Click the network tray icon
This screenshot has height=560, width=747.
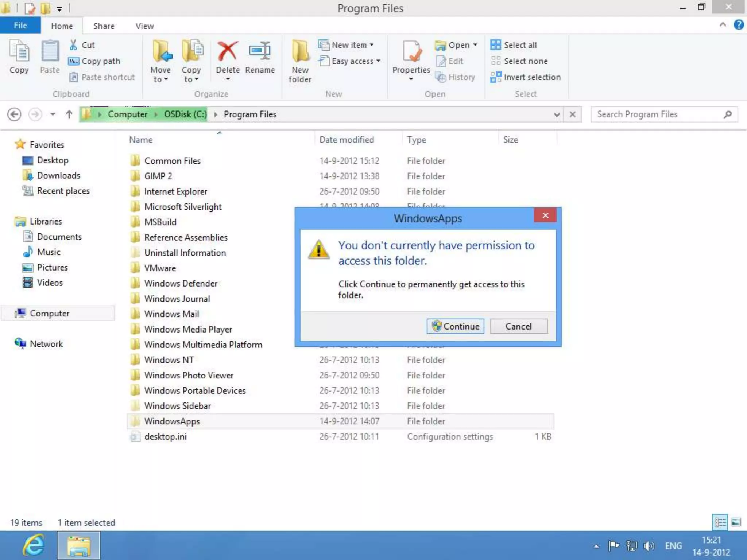(631, 546)
